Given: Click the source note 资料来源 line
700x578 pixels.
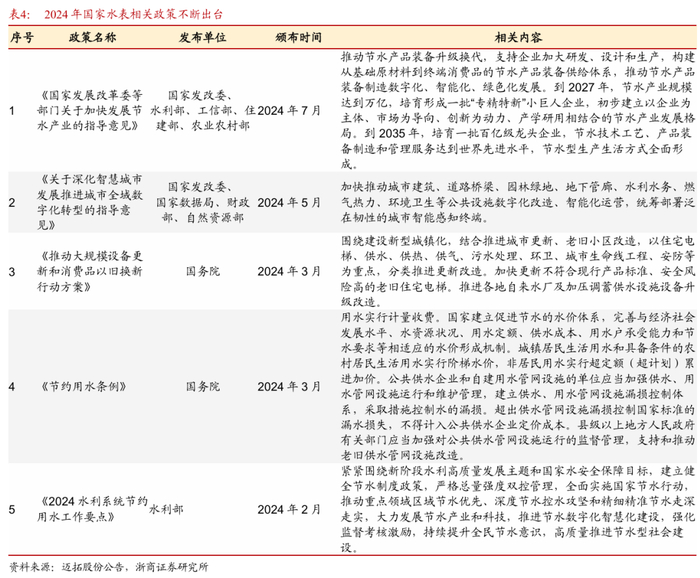Looking at the screenshot, I should pos(108,567).
